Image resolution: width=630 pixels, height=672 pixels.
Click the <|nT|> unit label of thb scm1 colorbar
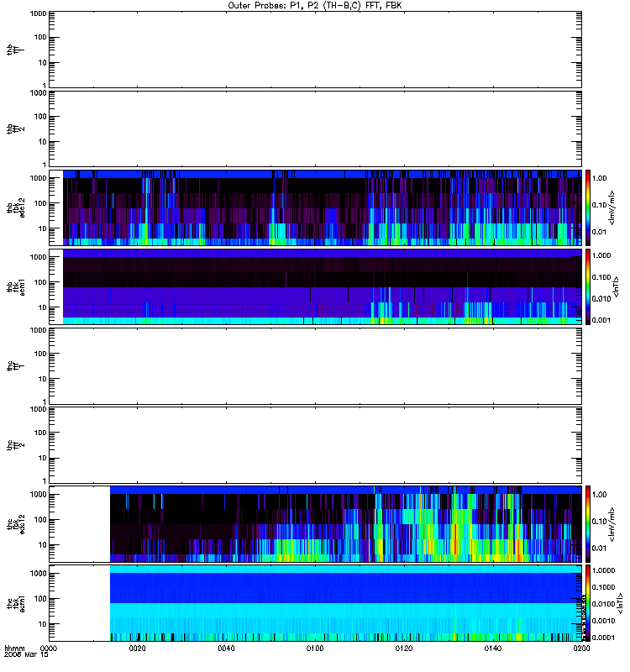point(617,286)
